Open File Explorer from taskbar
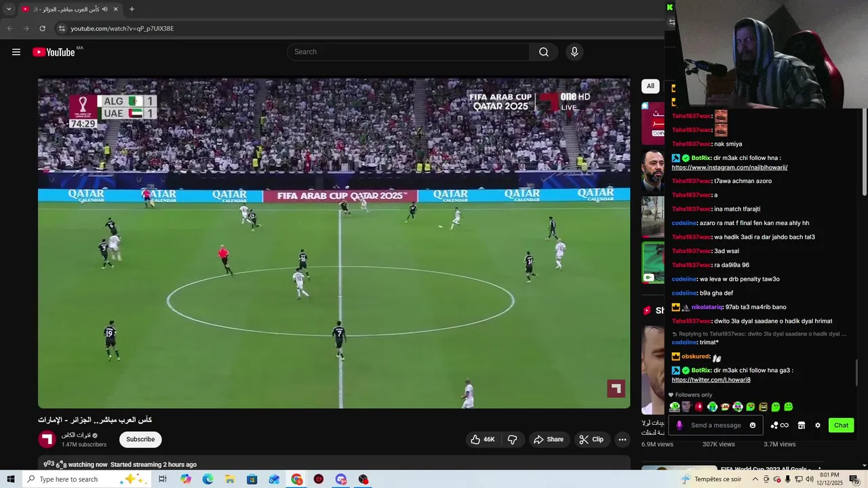This screenshot has height=488, width=868. click(230, 479)
